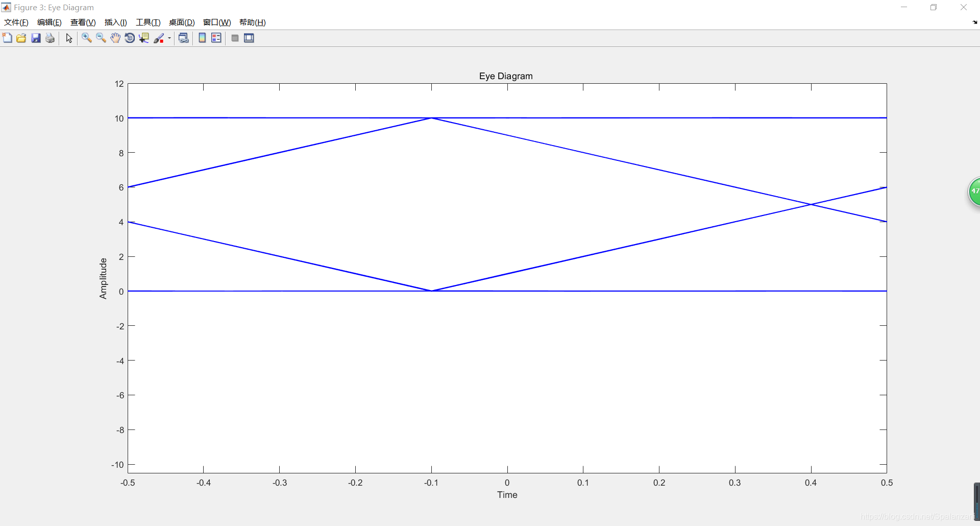Hide plot tools using the gray square icon
Viewport: 980px width, 526px height.
[235, 38]
